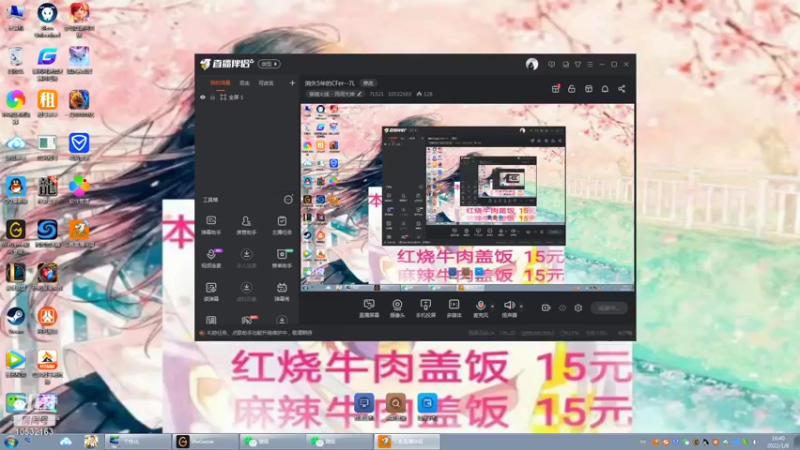
Task: Switch to the streaming assistant taskbar button
Action: point(407,441)
